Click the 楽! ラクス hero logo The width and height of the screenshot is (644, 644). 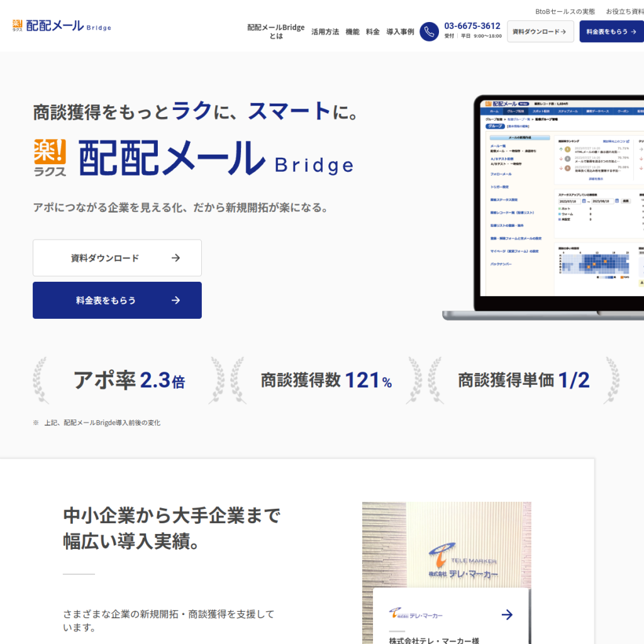click(x=50, y=158)
